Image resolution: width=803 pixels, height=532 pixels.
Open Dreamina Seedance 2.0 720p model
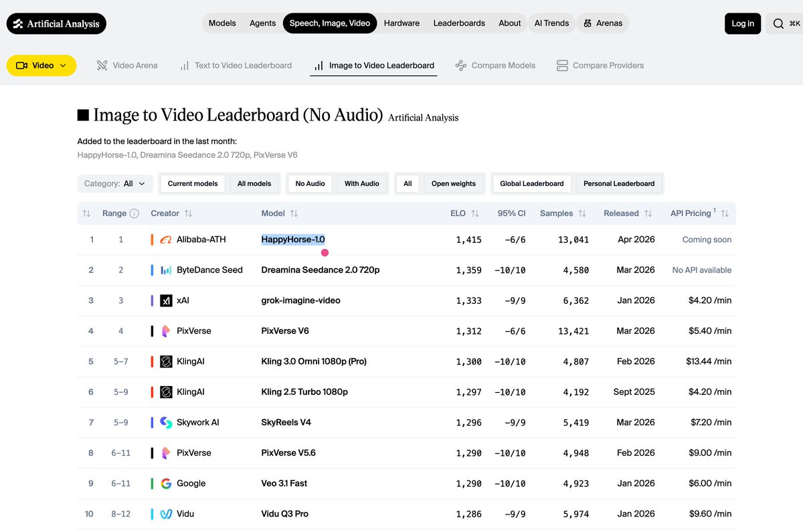tap(321, 270)
